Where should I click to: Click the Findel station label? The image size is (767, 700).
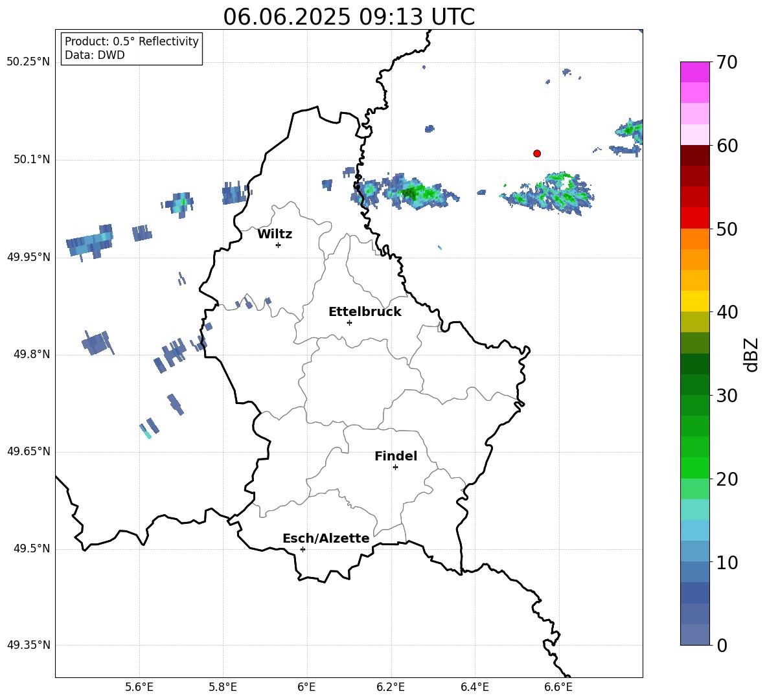396,456
